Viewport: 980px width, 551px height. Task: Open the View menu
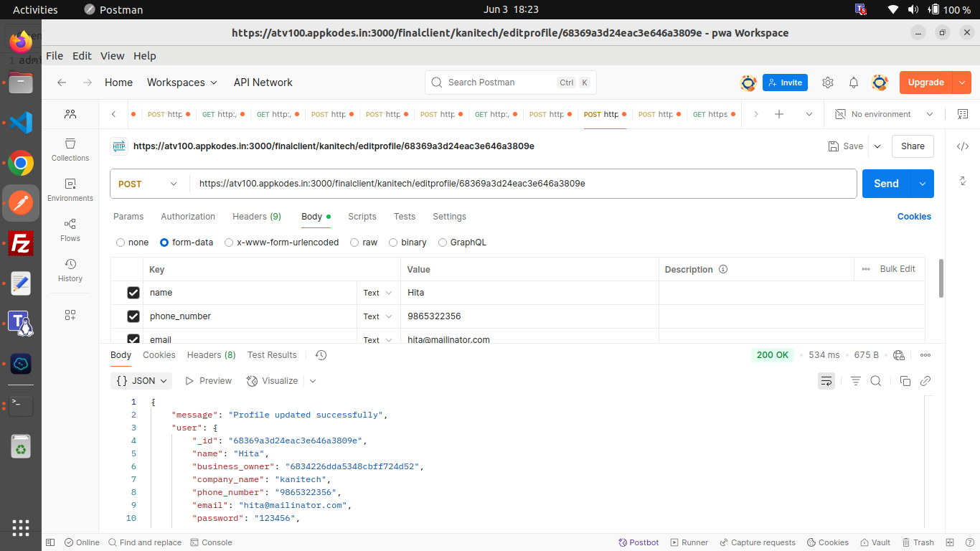click(113, 56)
